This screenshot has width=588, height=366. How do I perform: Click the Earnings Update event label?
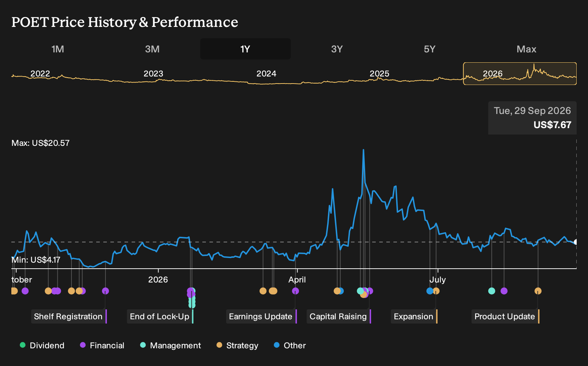[x=261, y=316]
